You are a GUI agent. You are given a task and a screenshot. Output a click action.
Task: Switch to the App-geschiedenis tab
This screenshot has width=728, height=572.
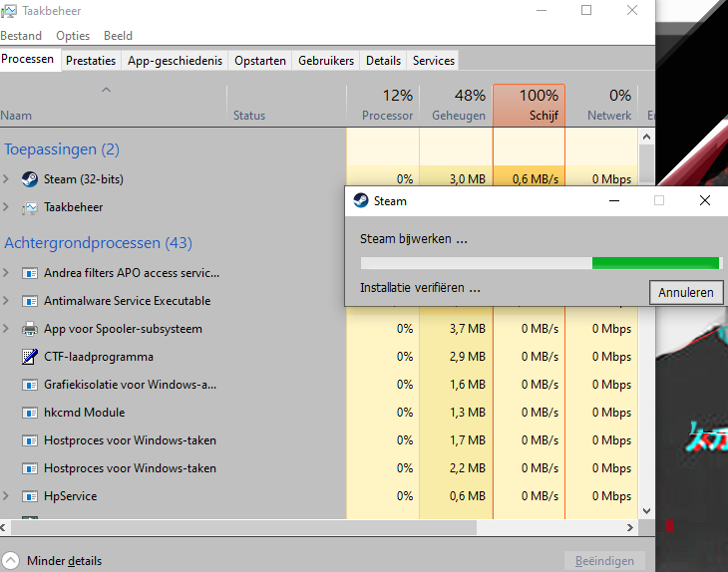click(x=176, y=61)
